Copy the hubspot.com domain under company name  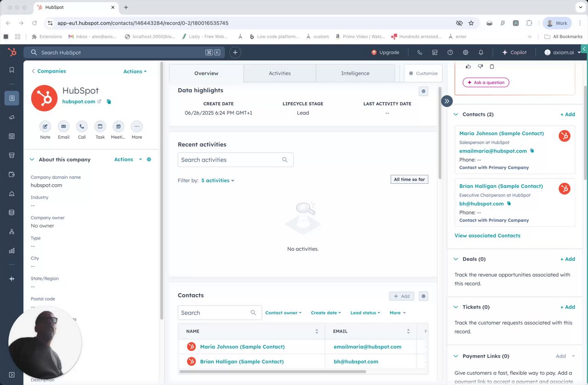(109, 102)
